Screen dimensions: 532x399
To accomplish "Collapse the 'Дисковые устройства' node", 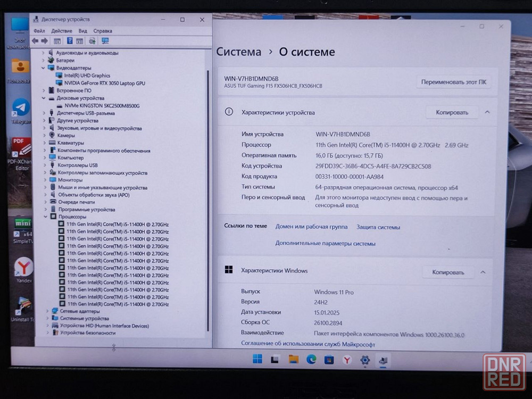I will (x=44, y=98).
